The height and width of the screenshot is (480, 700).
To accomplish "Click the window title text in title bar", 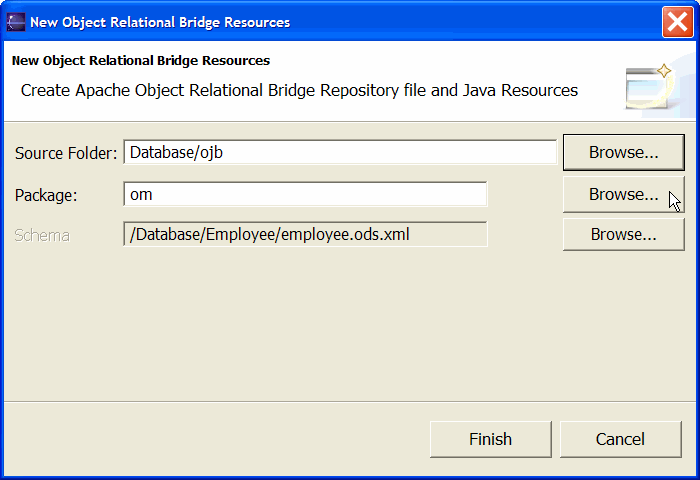I will click(160, 22).
